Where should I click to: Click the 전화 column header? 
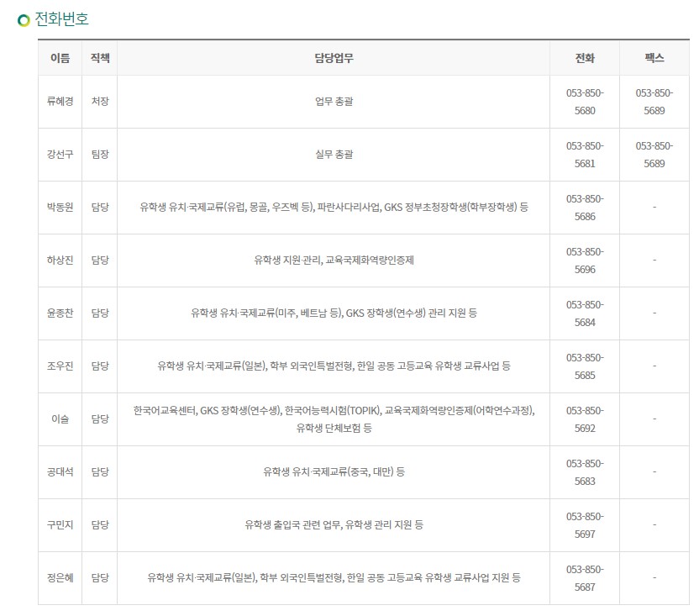click(585, 58)
